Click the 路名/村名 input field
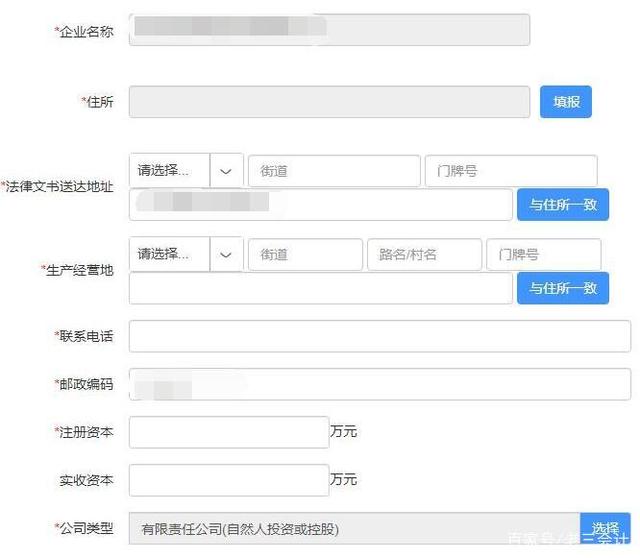Image resolution: width=640 pixels, height=558 pixels. click(424, 255)
